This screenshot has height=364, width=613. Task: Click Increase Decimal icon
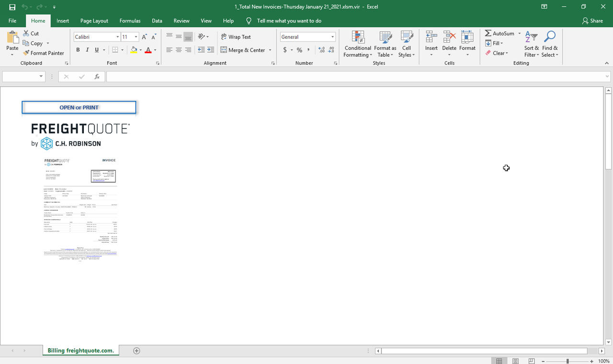(321, 50)
